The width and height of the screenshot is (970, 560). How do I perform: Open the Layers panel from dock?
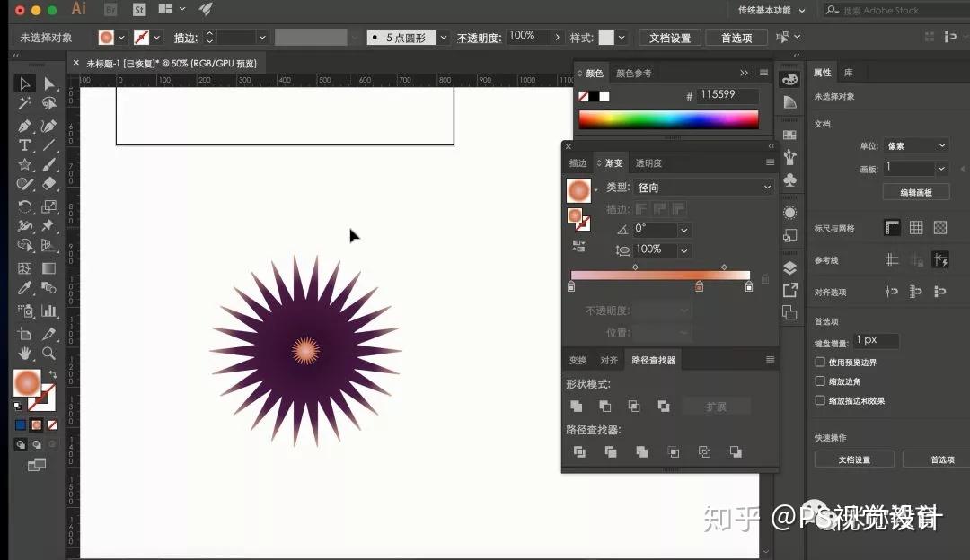790,267
